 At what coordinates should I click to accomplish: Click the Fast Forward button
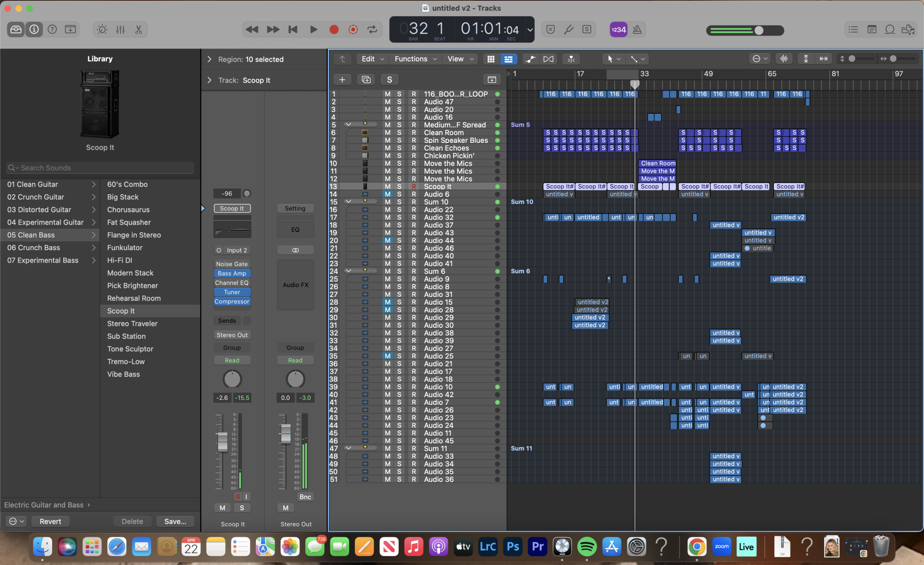273,30
